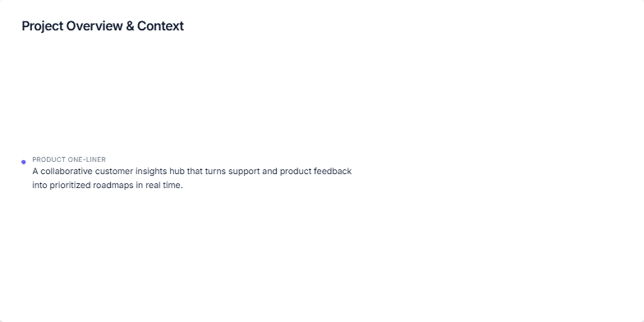Select the PRODUCT ONE-LINER label
This screenshot has height=322, width=644.
[69, 159]
